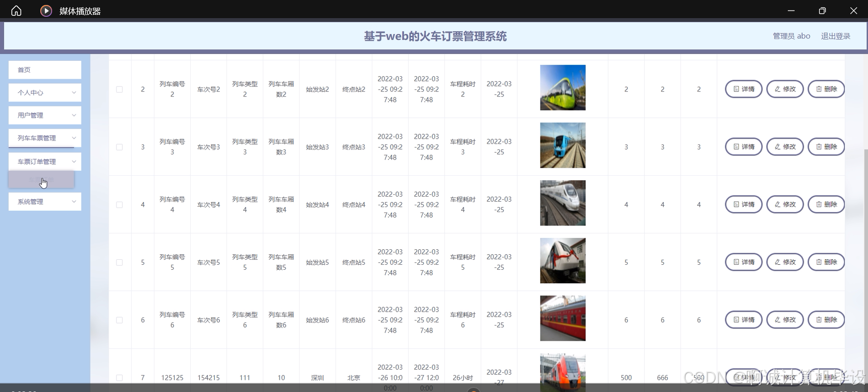Remove row 4 via 删除
Viewport: 868px width, 392px height.
tap(826, 204)
